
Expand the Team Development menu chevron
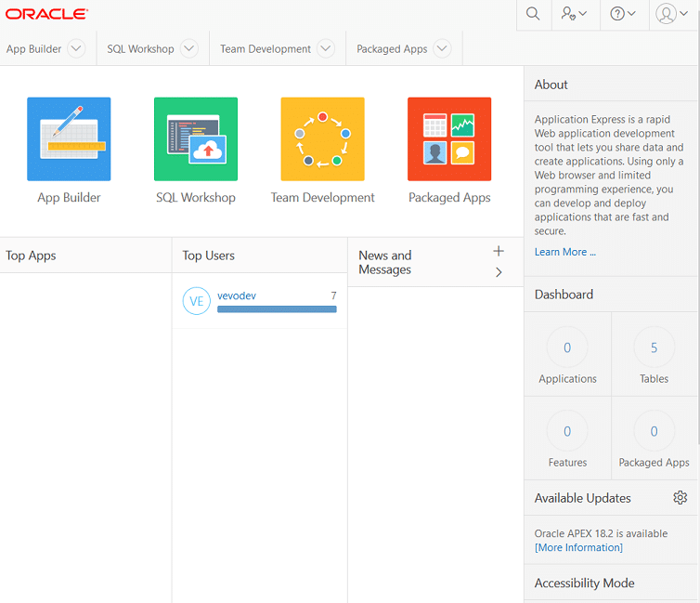[x=326, y=48]
